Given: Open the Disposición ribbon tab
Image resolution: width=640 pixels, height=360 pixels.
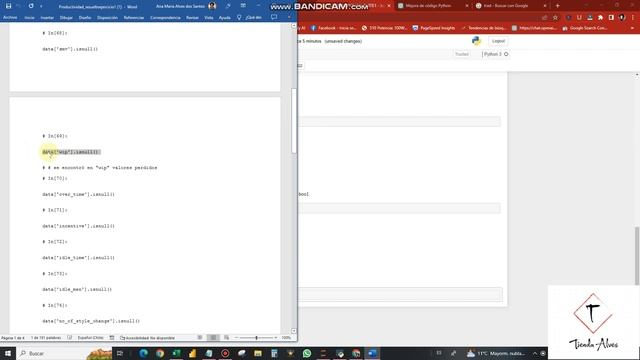Looking at the screenshot, I should [107, 18].
